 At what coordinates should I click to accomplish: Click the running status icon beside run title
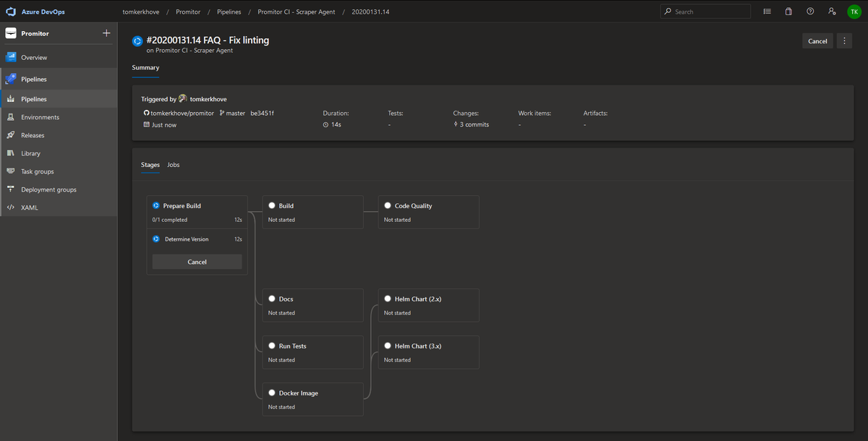point(137,41)
